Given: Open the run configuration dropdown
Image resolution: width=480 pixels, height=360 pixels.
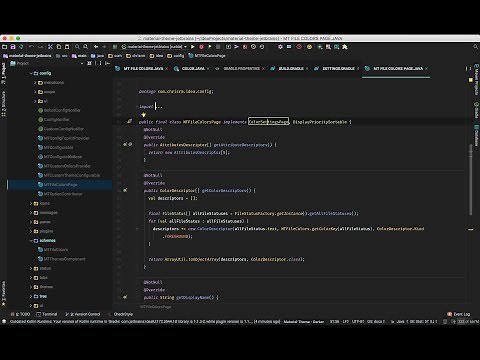Looking at the screenshot, I should click(x=154, y=47).
